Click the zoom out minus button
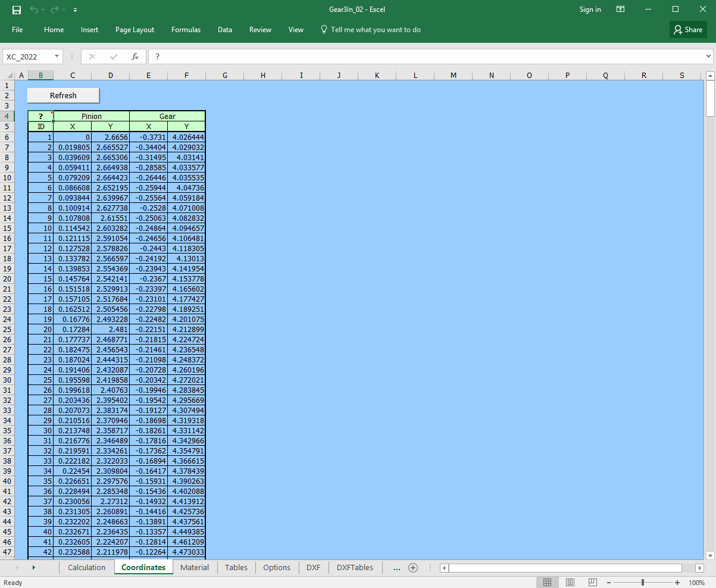 [x=609, y=582]
